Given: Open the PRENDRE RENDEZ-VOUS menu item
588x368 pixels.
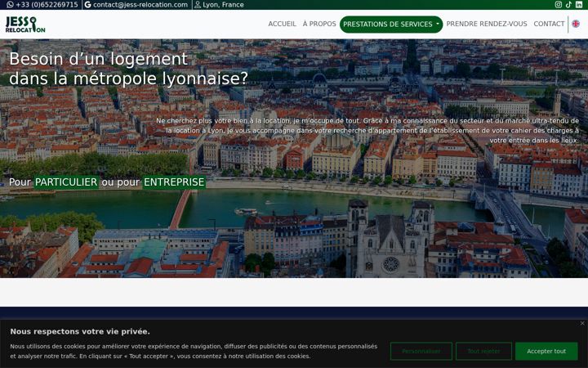Looking at the screenshot, I should (x=487, y=24).
